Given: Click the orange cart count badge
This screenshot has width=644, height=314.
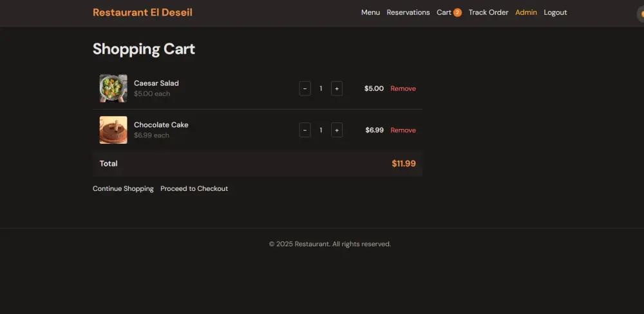Looking at the screenshot, I should pos(457,13).
